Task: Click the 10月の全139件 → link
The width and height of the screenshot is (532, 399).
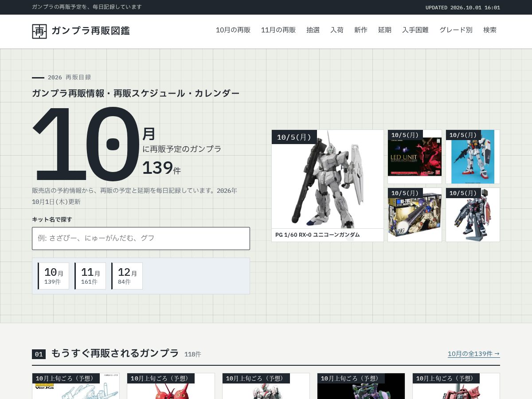Action: point(473,354)
